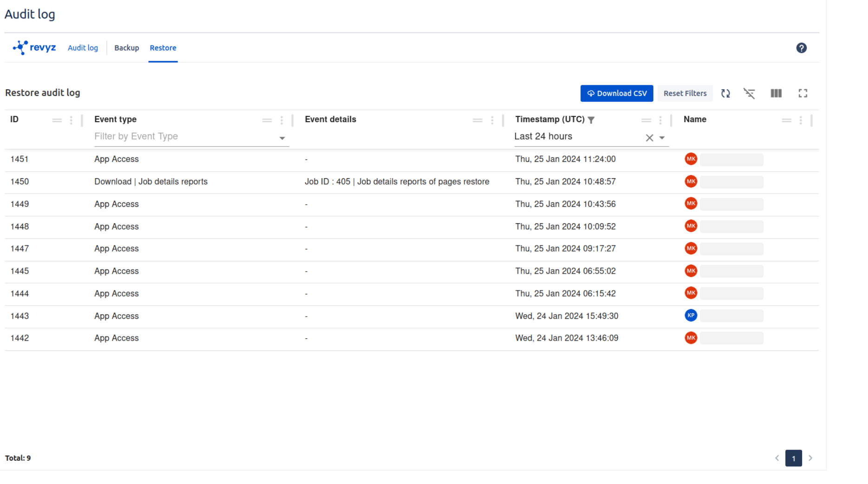Click page 1 in pagination
Image resolution: width=868 pixels, height=484 pixels.
793,458
